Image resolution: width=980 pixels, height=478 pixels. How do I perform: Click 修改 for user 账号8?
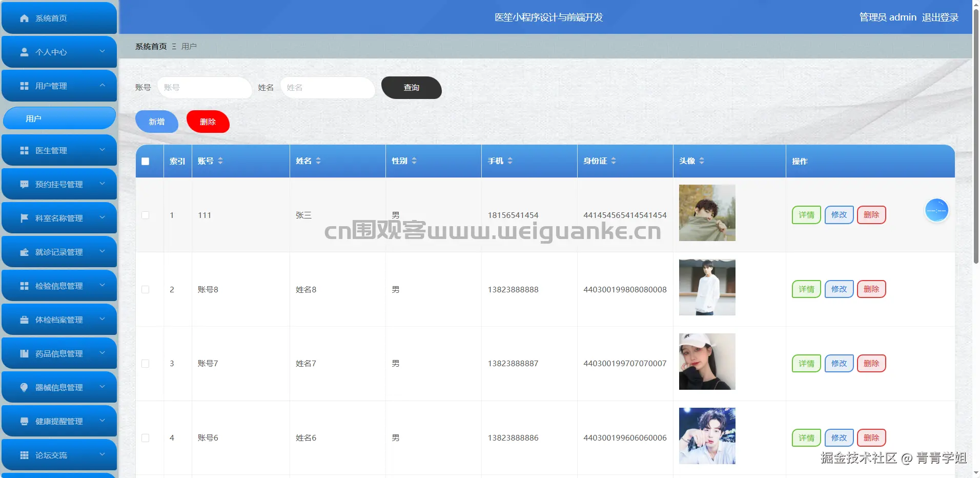[x=839, y=289]
